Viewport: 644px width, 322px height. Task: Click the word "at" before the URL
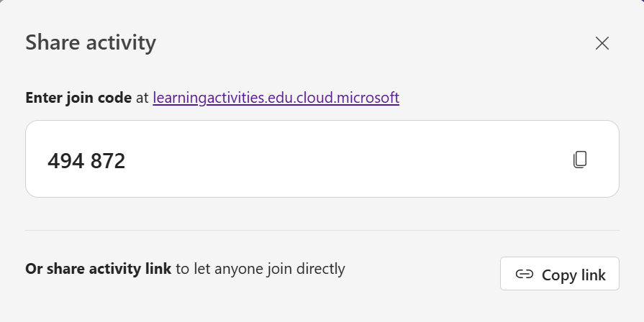tap(142, 98)
